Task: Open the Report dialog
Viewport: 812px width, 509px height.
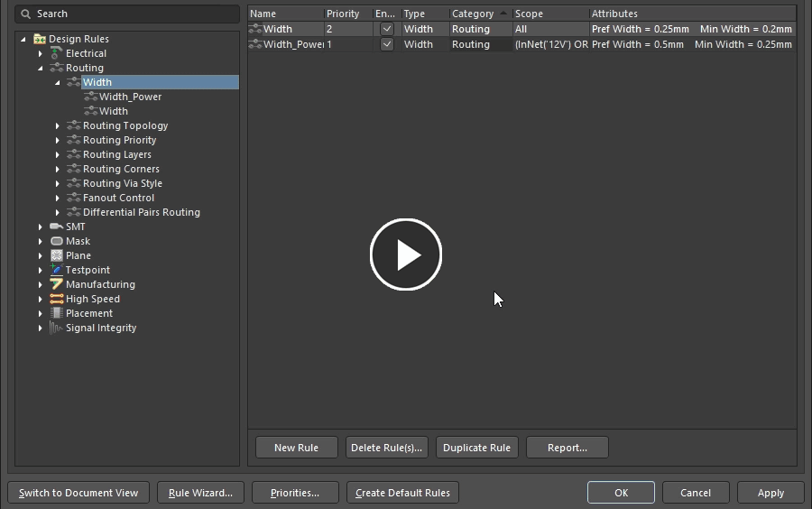Action: [x=567, y=448]
